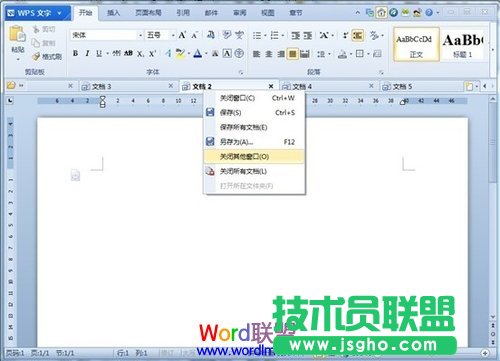Click the decrease indent icon
Viewport: 500px width, 361px height.
(x=295, y=35)
